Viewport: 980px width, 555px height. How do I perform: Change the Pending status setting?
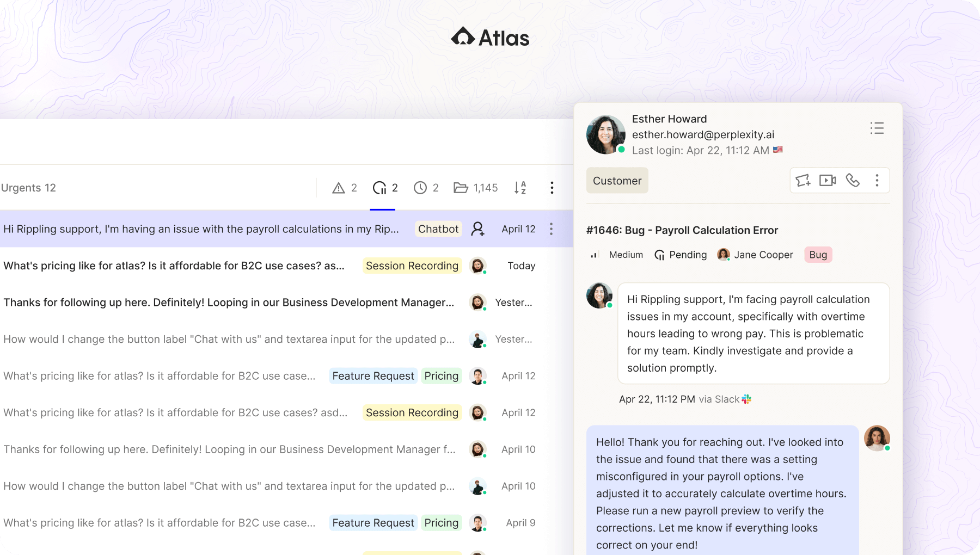(681, 255)
